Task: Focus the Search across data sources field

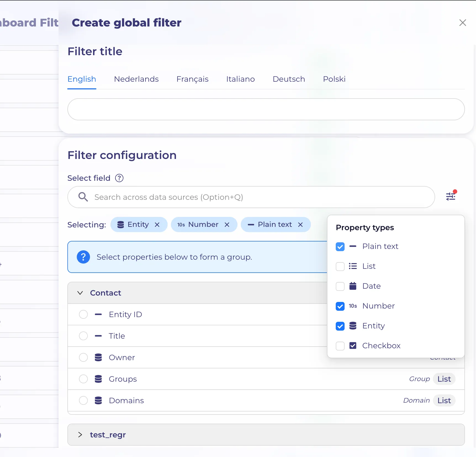Action: [x=251, y=197]
